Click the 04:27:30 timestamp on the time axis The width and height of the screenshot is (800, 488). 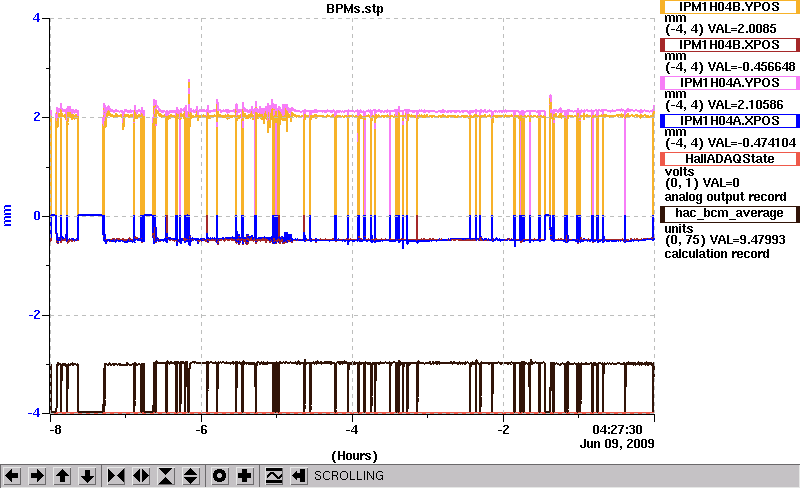(617, 430)
